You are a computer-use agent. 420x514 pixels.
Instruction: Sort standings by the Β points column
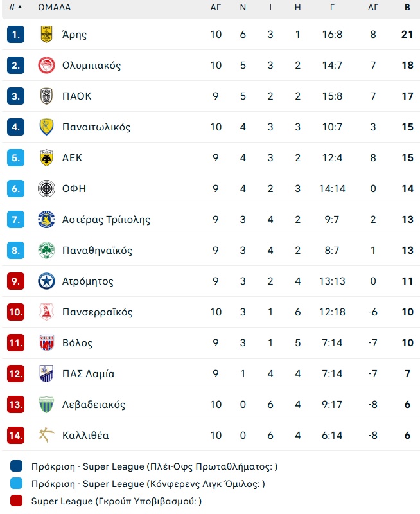click(x=407, y=8)
